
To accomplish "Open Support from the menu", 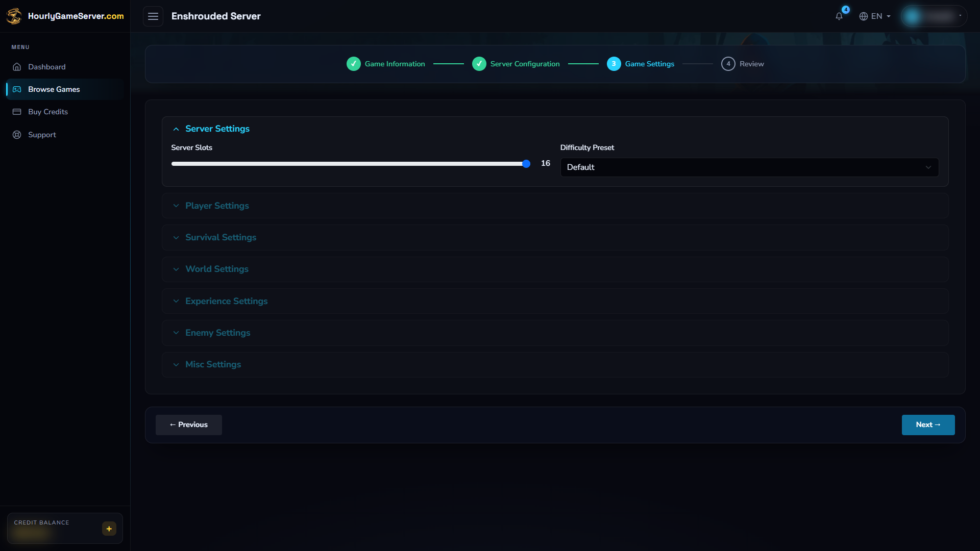I will pyautogui.click(x=65, y=135).
